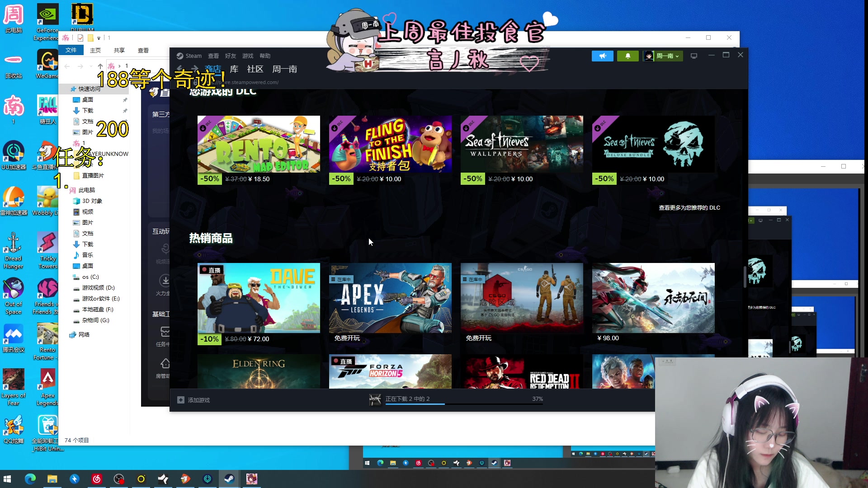Click 查看更多为您推荐的 DLC link
The image size is (868, 488).
coord(689,208)
